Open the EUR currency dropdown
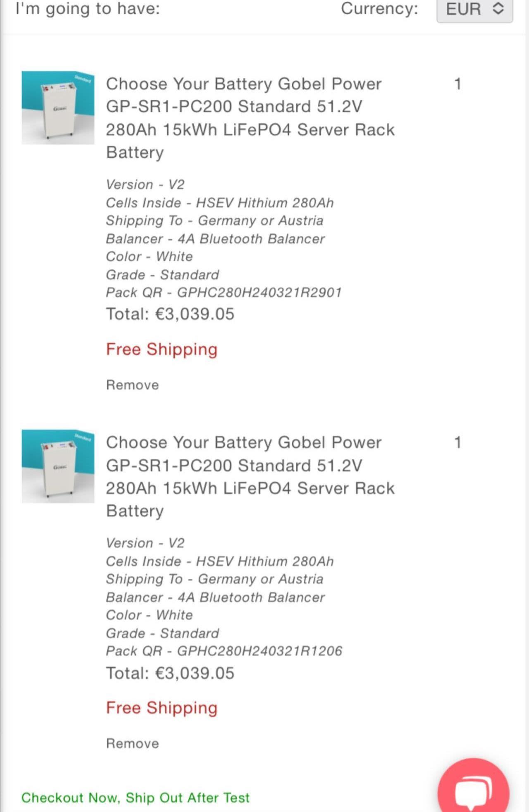 click(474, 9)
